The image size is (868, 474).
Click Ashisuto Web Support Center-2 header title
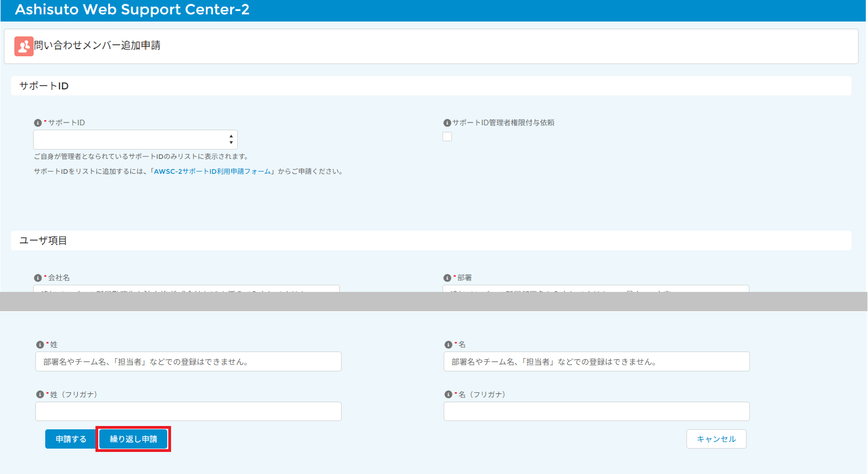click(x=132, y=10)
